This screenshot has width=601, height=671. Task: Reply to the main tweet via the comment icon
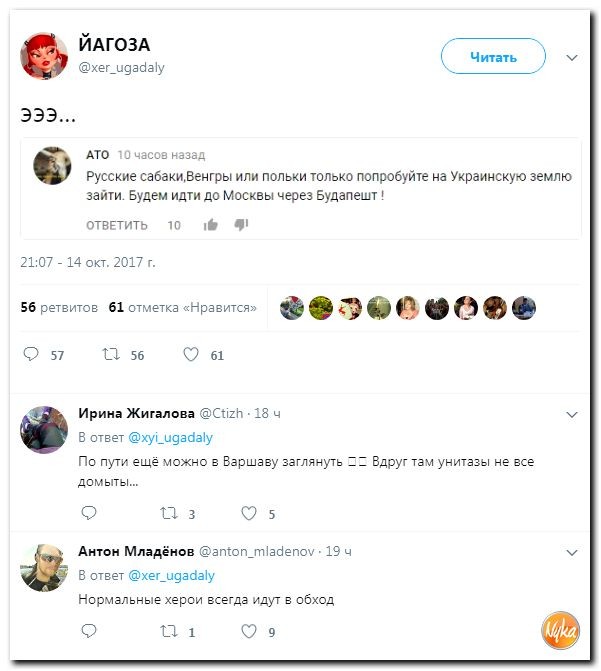tap(31, 354)
